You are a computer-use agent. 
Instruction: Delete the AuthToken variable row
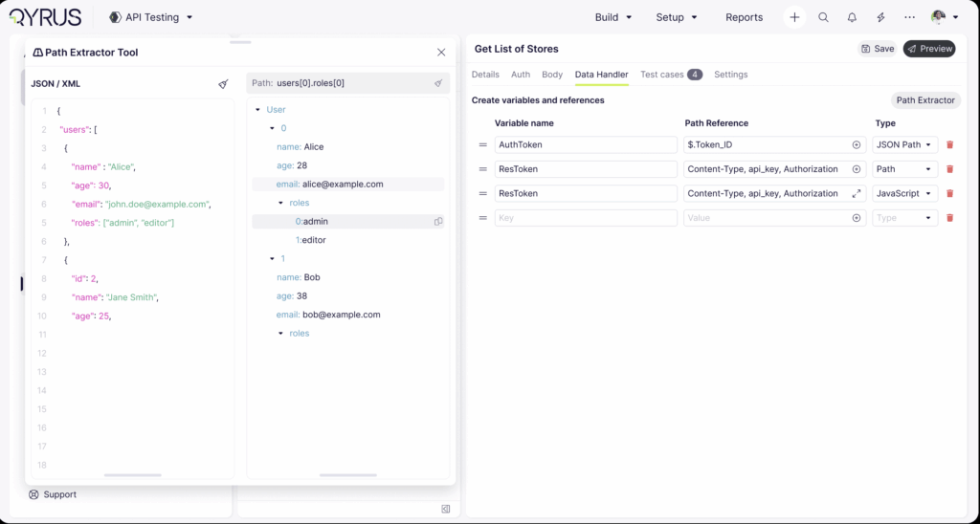pyautogui.click(x=949, y=144)
